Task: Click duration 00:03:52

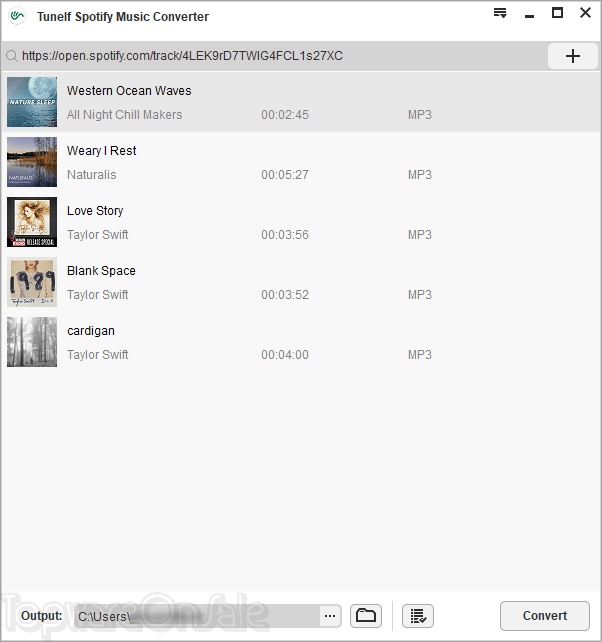Action: tap(285, 295)
